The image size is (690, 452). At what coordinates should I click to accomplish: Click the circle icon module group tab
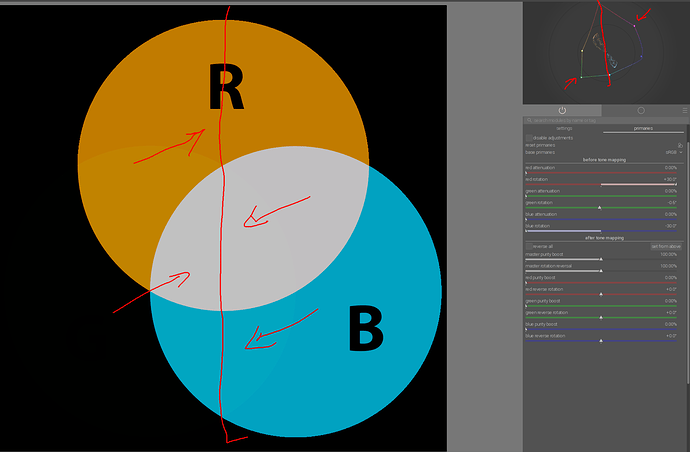click(x=641, y=110)
